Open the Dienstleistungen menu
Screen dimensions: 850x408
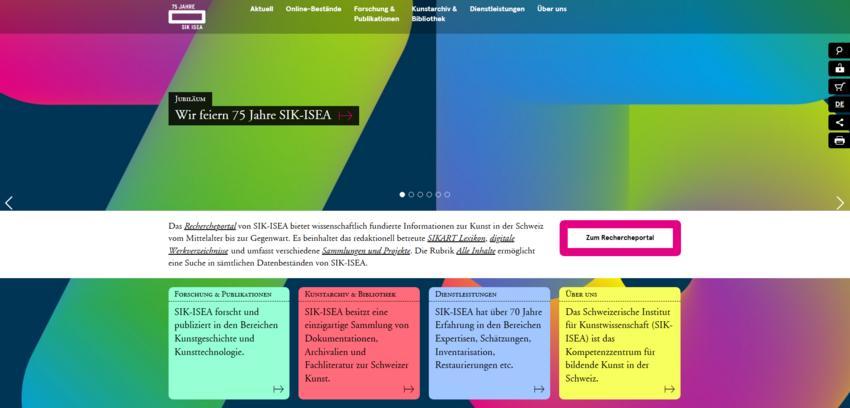click(x=497, y=9)
